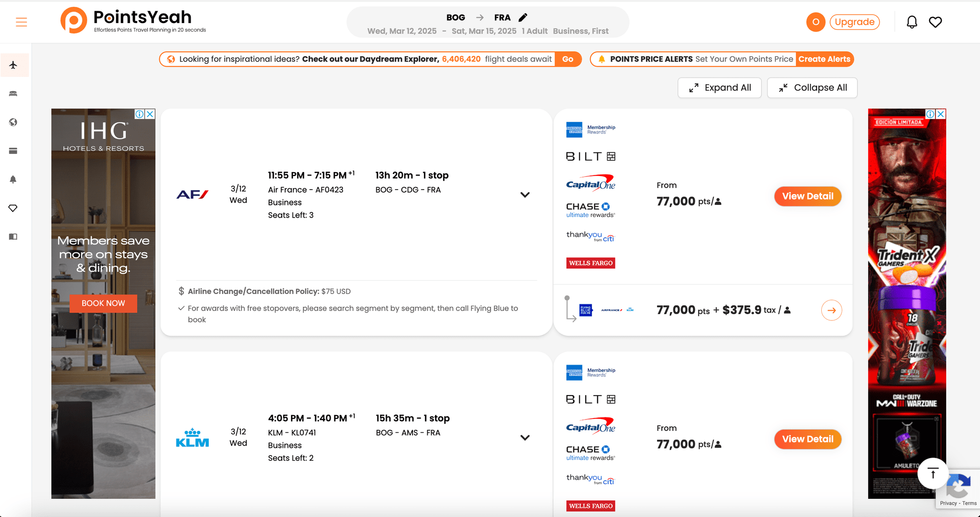Select flights airplane sidebar icon

pos(13,65)
